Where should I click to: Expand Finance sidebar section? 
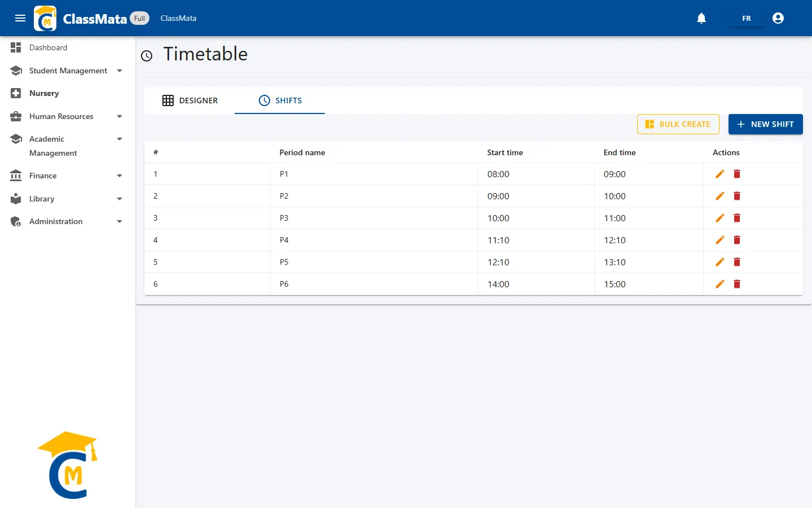68,176
